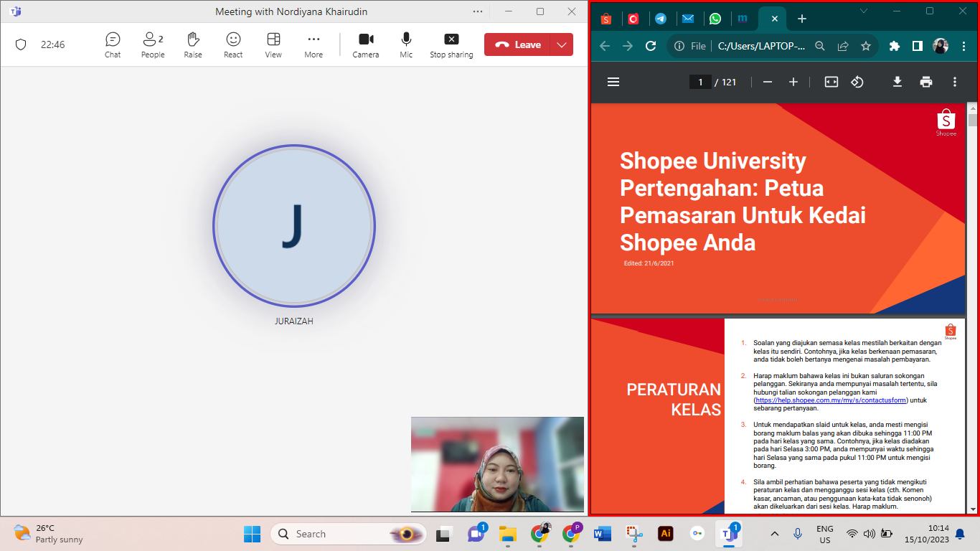Image resolution: width=980 pixels, height=551 pixels.
Task: Click the ENG US language indicator
Action: pyautogui.click(x=825, y=534)
